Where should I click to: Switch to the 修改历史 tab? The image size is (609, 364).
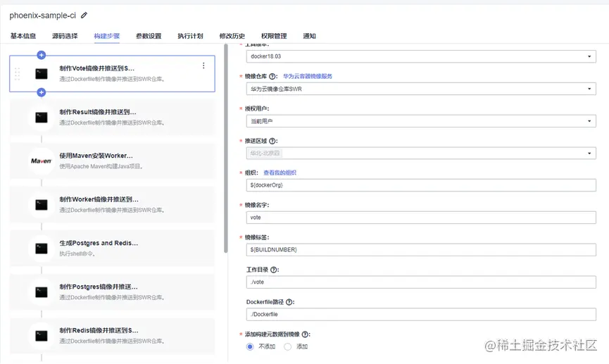click(x=232, y=36)
